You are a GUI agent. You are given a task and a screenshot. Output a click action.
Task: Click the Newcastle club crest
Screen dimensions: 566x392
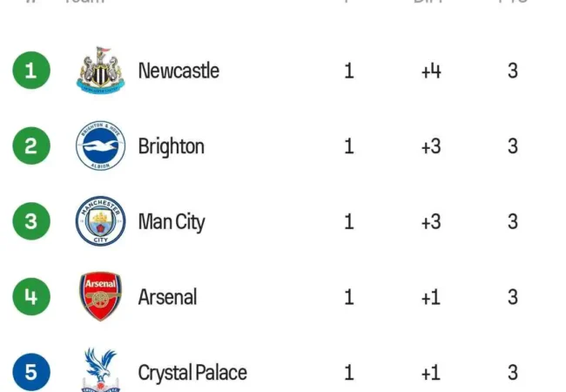100,71
